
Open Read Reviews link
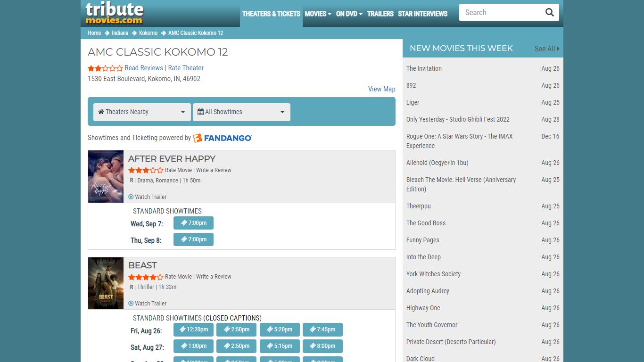click(x=144, y=68)
